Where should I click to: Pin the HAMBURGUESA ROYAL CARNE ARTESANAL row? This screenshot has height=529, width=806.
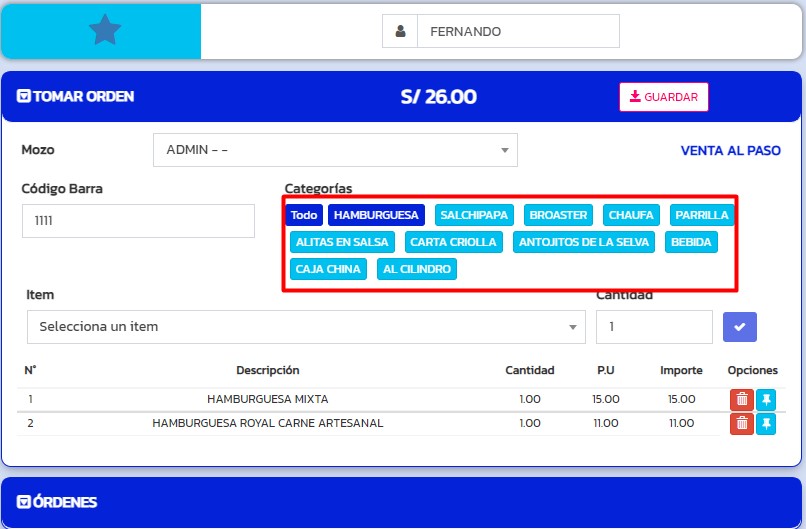pos(766,424)
